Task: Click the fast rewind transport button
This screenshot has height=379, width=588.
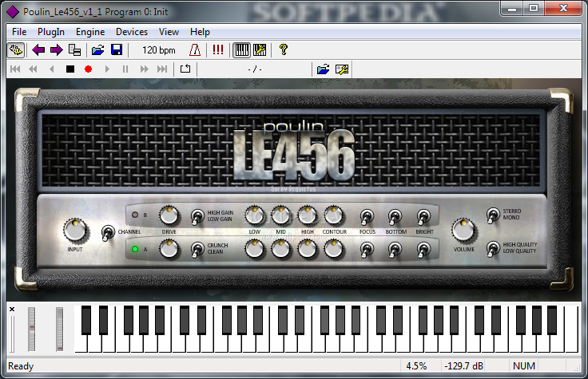Action: (33, 69)
